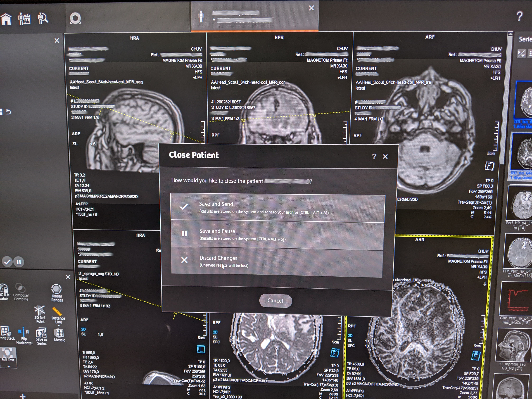Click the round checkmark button in the left panel
Image resolution: width=532 pixels, height=399 pixels.
[7, 262]
